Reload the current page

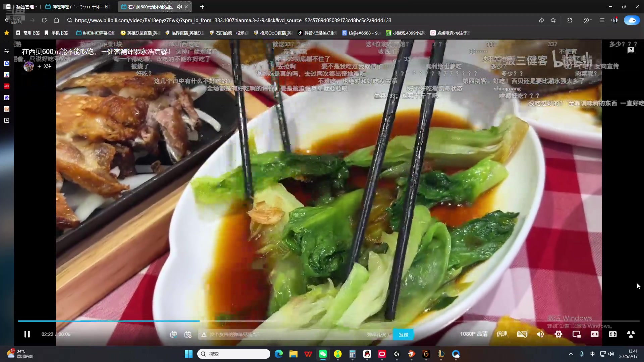pyautogui.click(x=44, y=20)
